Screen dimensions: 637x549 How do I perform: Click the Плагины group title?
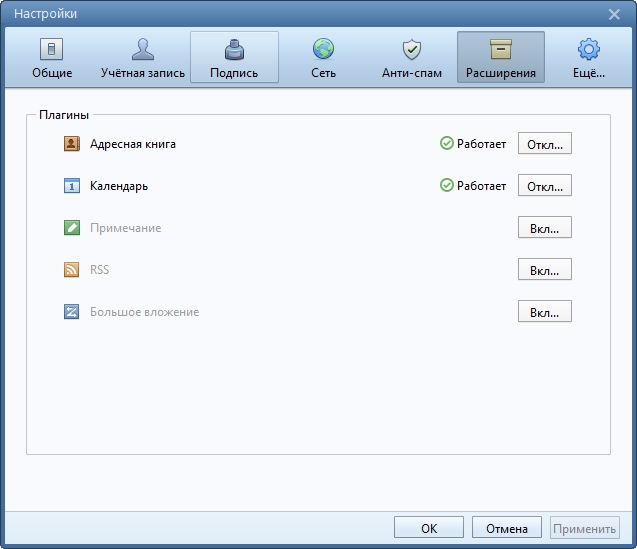[64, 115]
